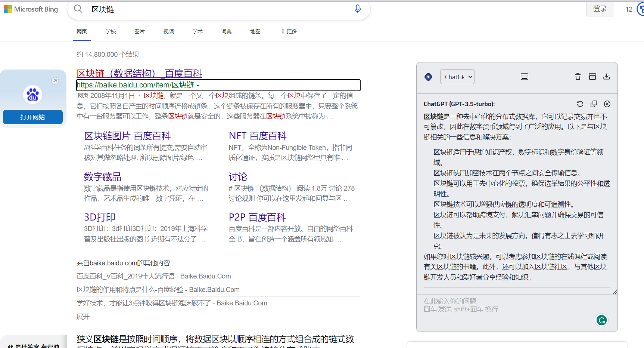The width and height of the screenshot is (644, 348).
Task: Open the arrow icon on Baidu card
Action: coord(55,81)
